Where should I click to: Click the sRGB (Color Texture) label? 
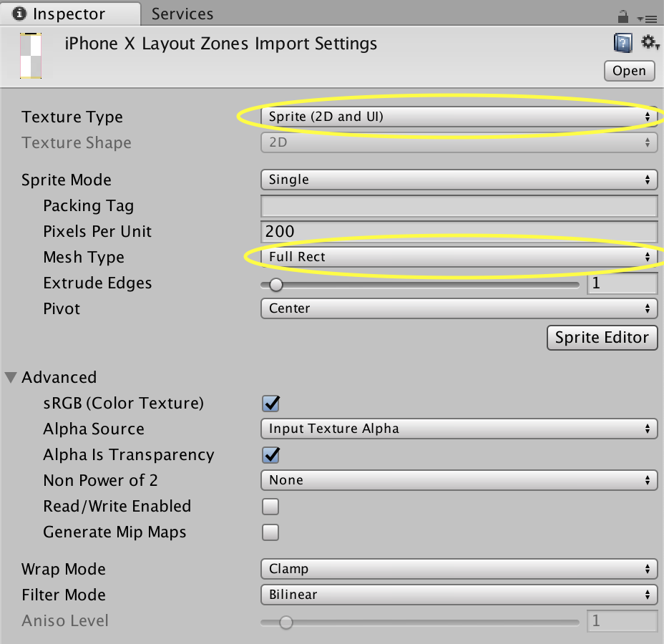coord(123,403)
